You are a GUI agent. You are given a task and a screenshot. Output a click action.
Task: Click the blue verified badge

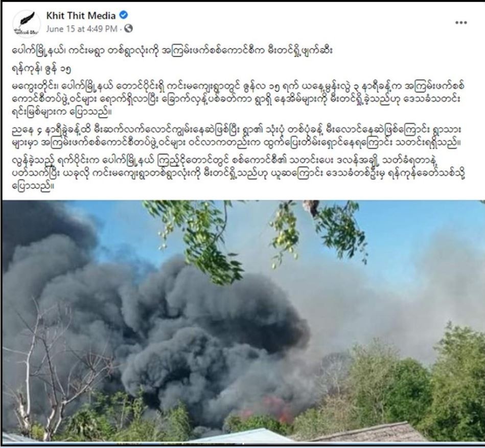click(x=123, y=15)
